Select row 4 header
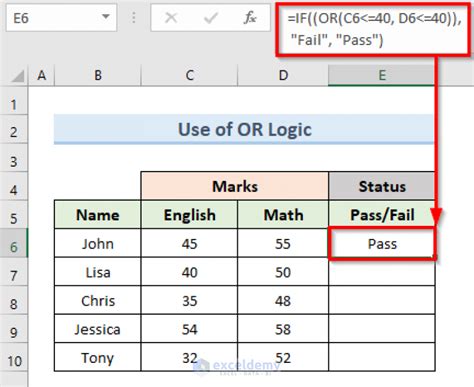Screen dimensions: 474x387 click(x=14, y=186)
